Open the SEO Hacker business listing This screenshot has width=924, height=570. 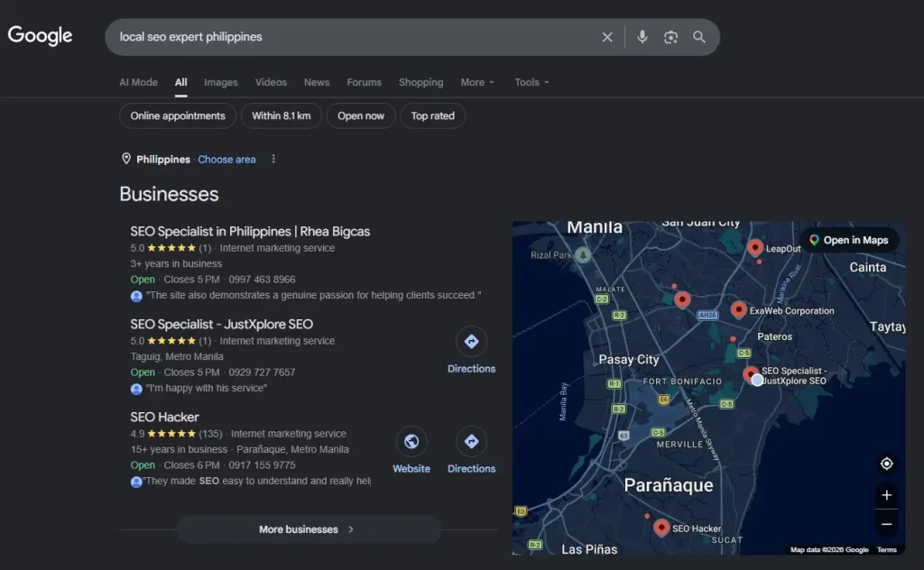point(164,417)
